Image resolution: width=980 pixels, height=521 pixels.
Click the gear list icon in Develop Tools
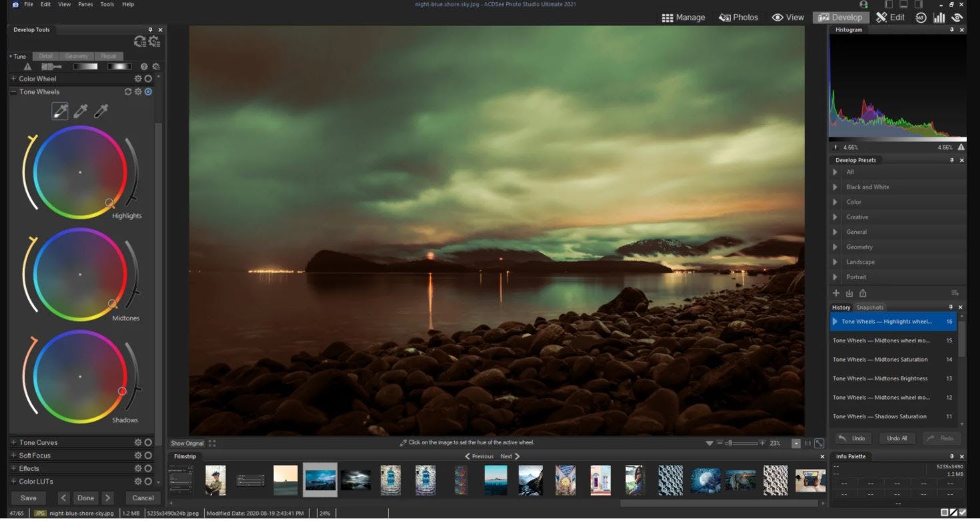155,42
